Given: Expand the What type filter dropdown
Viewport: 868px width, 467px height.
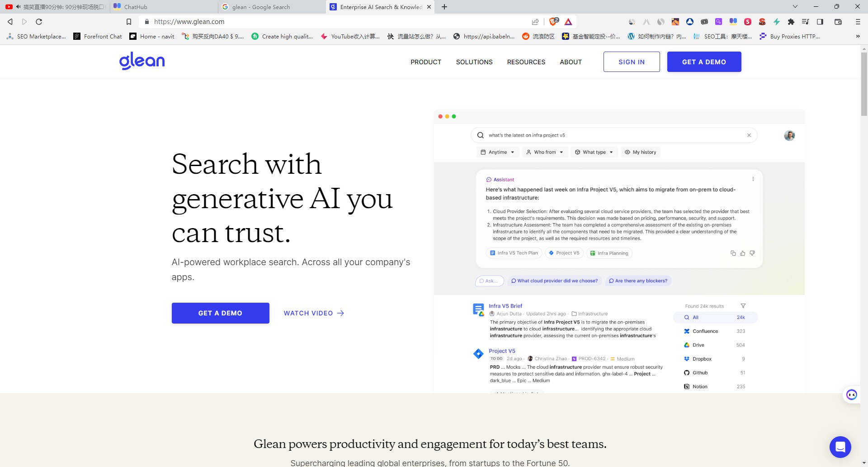Looking at the screenshot, I should click(594, 152).
